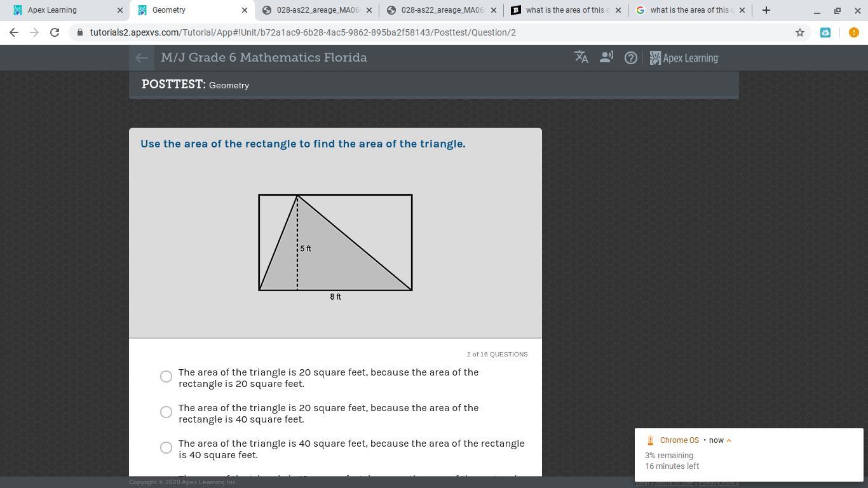
Task: Click the "2 of 16 QUESTIONS" counter
Action: point(497,355)
